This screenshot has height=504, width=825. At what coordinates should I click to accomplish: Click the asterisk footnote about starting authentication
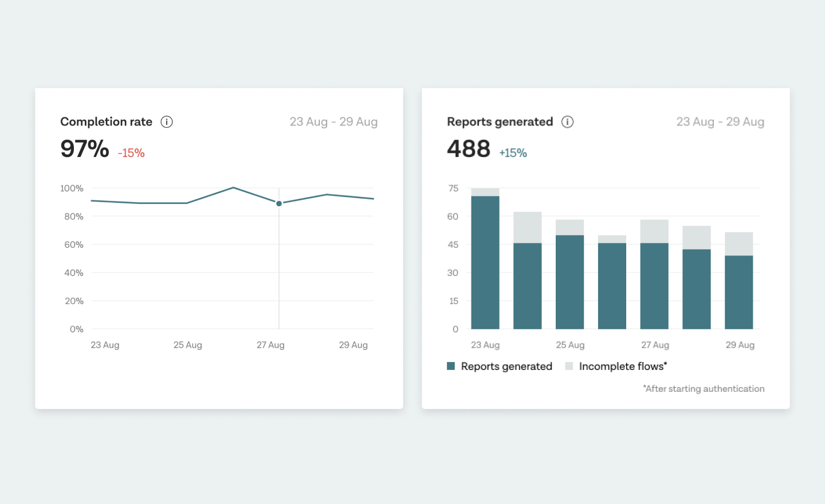pos(704,388)
